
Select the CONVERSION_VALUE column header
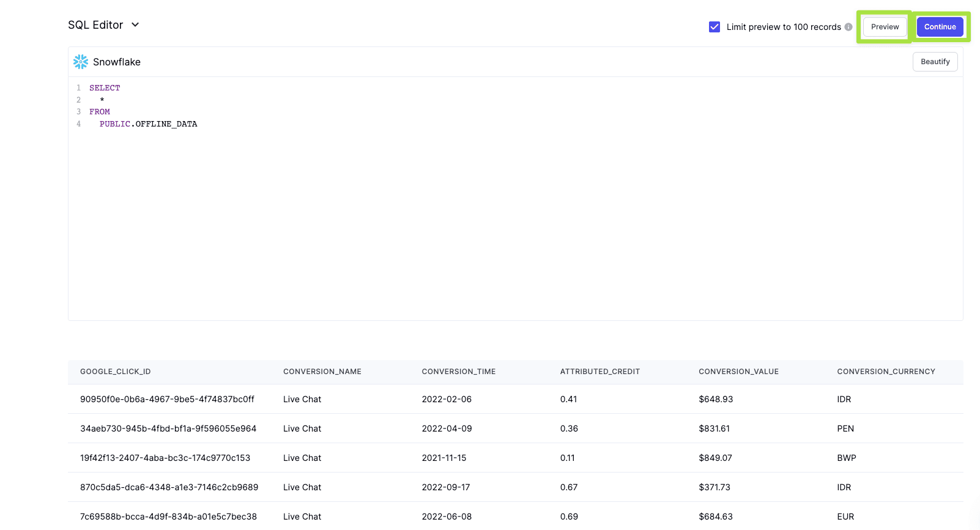point(738,372)
